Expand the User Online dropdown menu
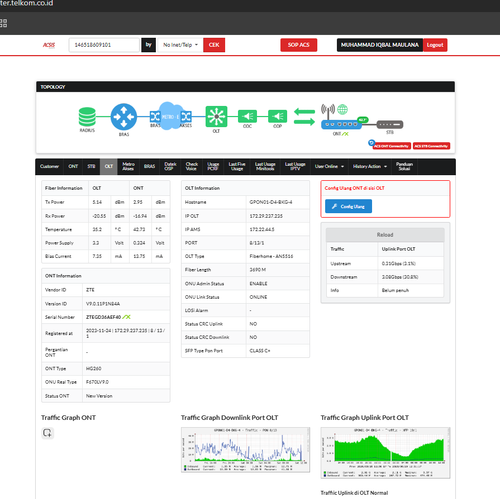This screenshot has height=499, width=500. coord(329,166)
